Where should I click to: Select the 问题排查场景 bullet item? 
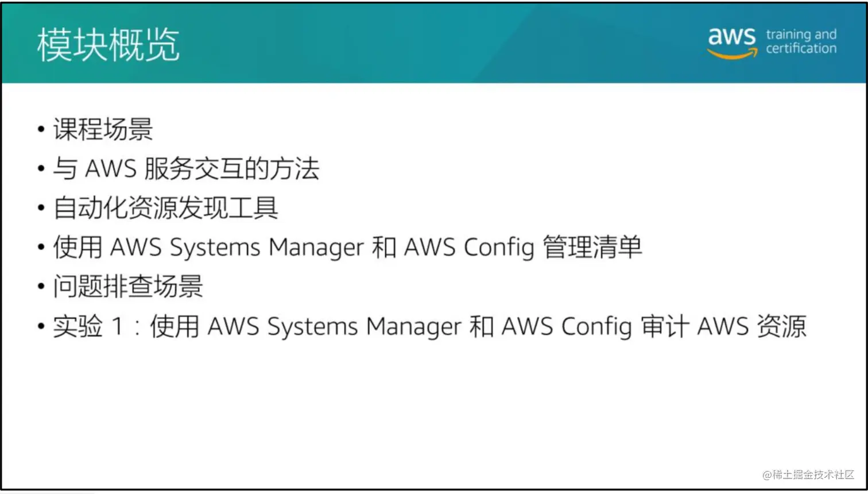pyautogui.click(x=128, y=287)
